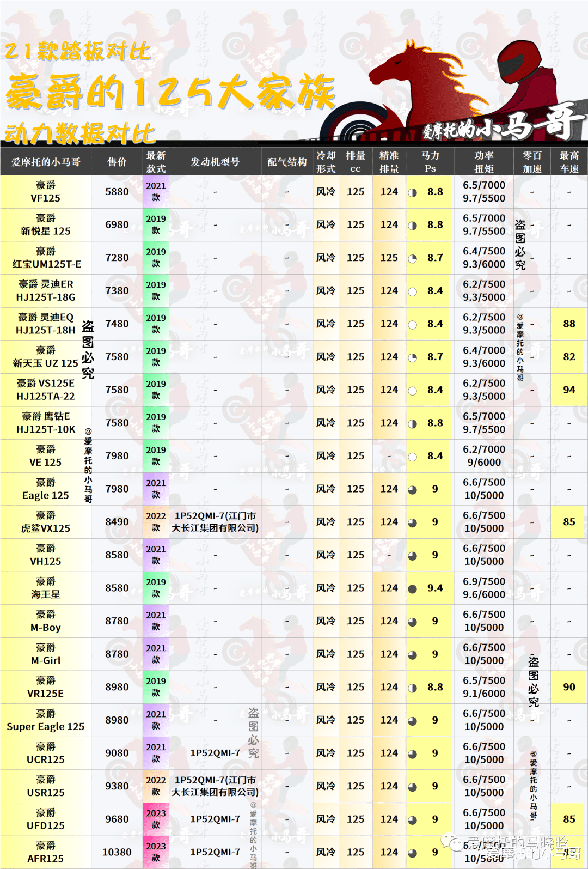The image size is (588, 869).
Task: Click the horsepower icon in UFD125 row
Action: pyautogui.click(x=413, y=820)
